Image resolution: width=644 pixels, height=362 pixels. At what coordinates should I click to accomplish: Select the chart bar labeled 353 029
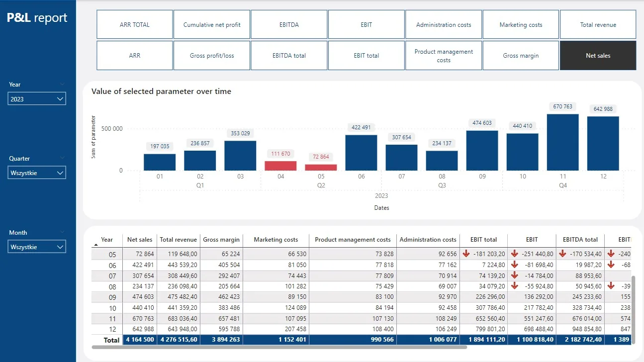(240, 156)
